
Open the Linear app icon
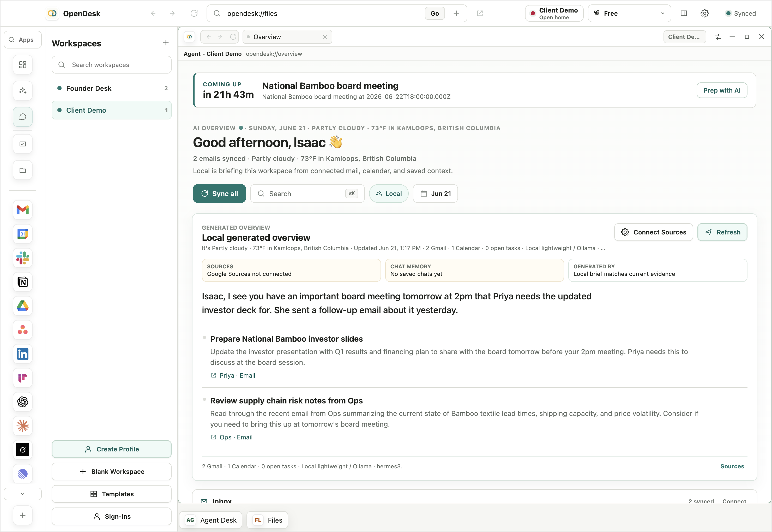coord(23,474)
